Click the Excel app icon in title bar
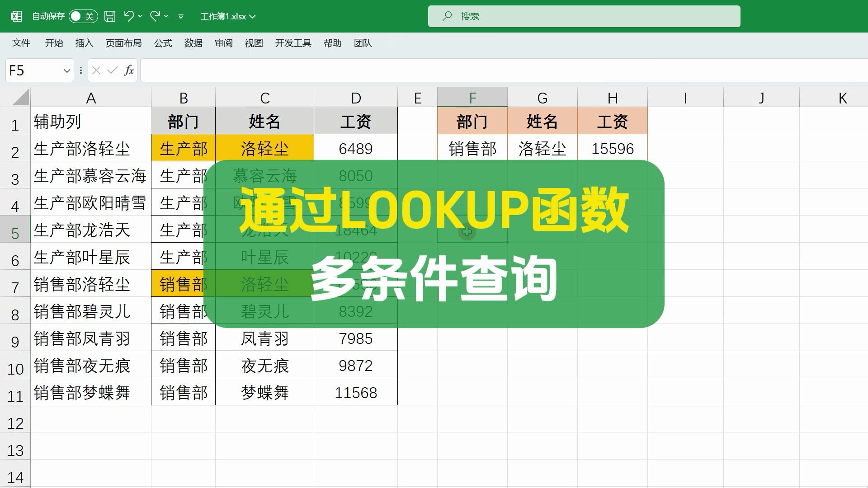868x488 pixels. [x=16, y=16]
